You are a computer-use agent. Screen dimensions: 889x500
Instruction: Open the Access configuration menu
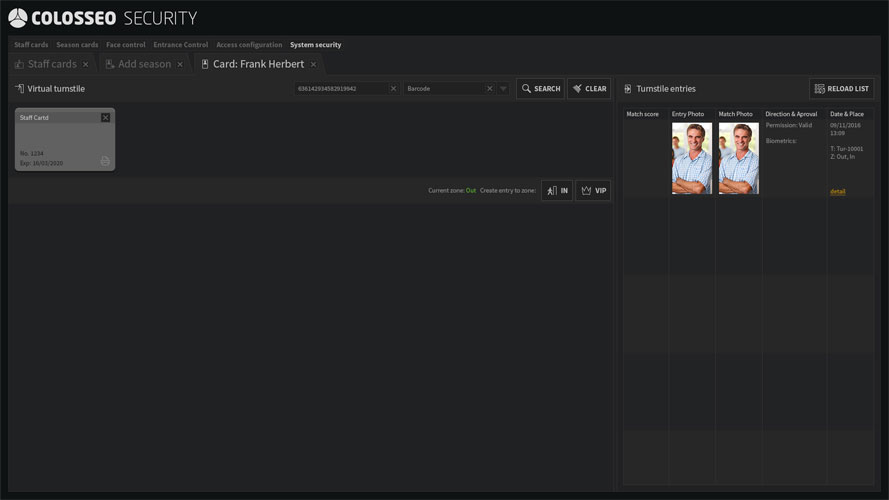click(x=249, y=45)
